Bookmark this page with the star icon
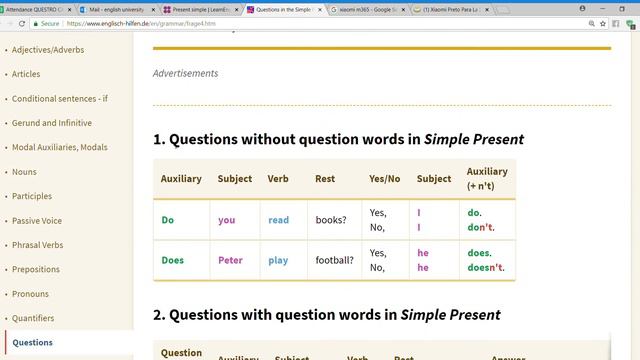 point(603,24)
